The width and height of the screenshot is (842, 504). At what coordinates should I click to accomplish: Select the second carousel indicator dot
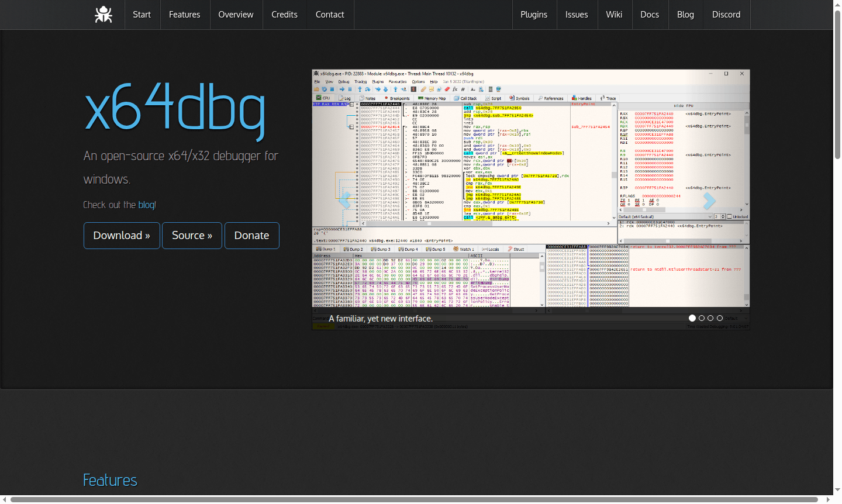[x=702, y=317]
